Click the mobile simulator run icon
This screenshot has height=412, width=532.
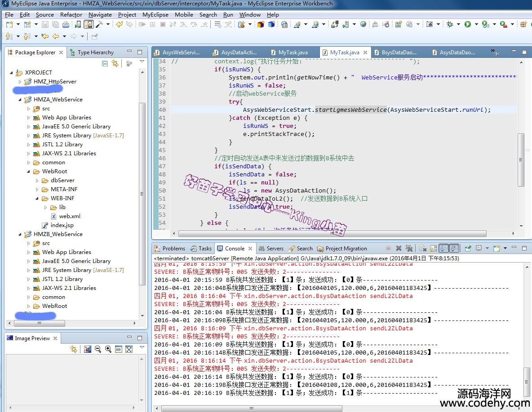click(x=78, y=24)
